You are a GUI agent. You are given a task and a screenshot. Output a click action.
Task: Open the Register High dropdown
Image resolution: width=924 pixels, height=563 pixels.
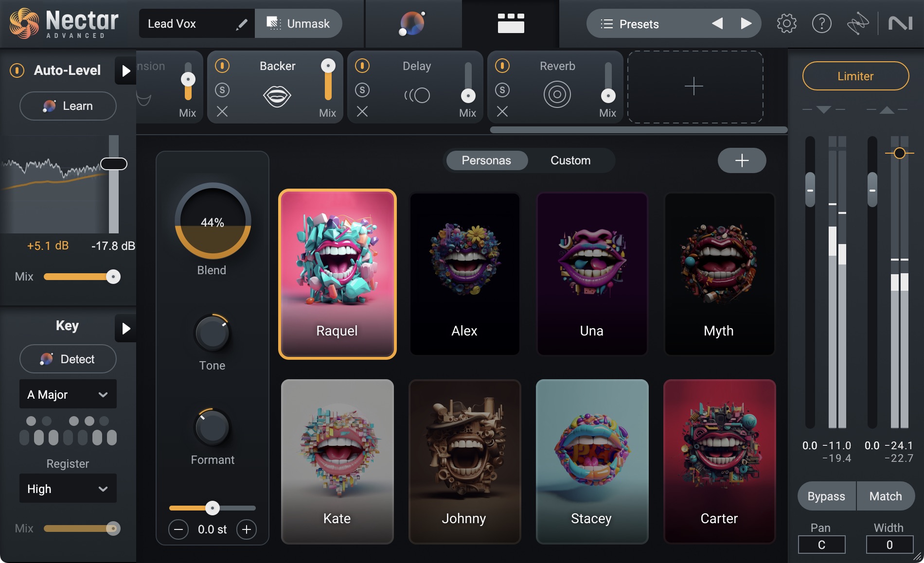(x=68, y=489)
